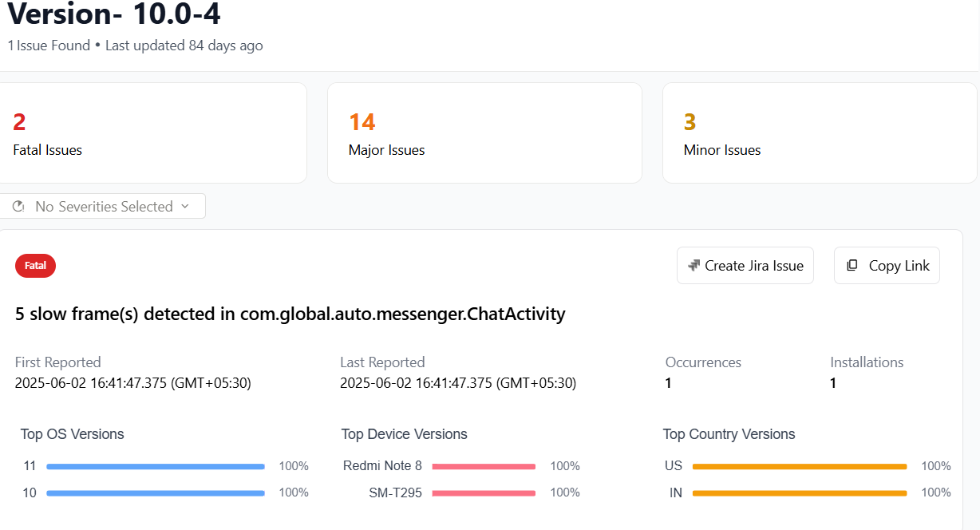
Task: Select the red Fatal severity badge
Action: (35, 265)
